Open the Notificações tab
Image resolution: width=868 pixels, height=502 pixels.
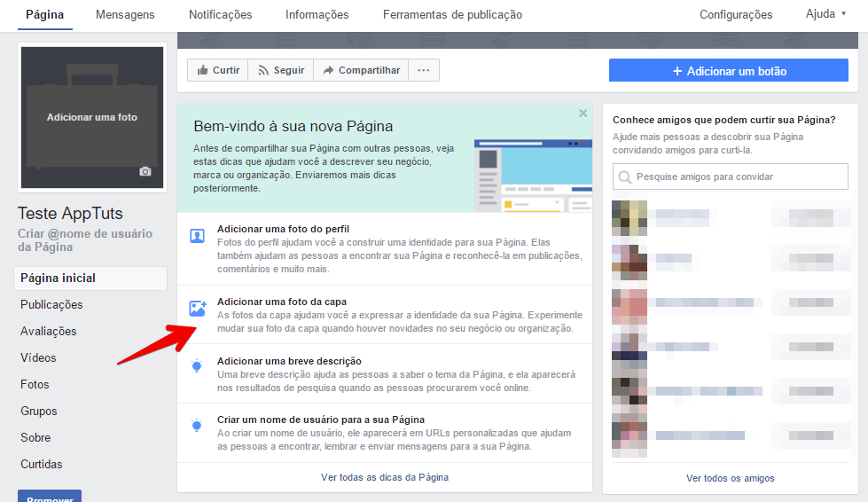(x=220, y=15)
